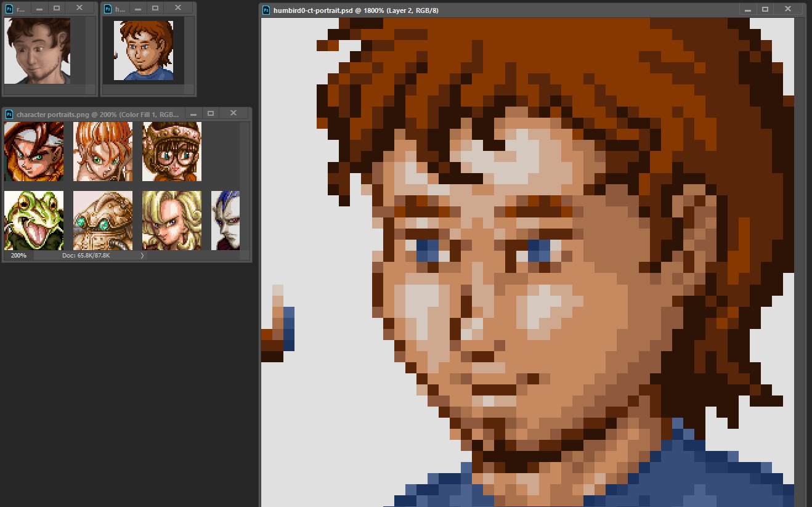The image size is (812, 507).
Task: Close the humbird0-ct-portrait.psd document
Action: click(x=788, y=10)
